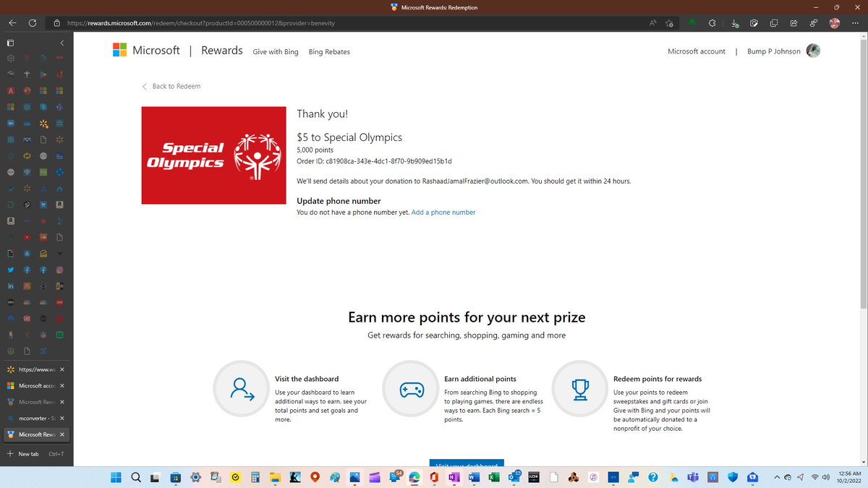Click the Microsoft logo in header
Viewport: 868px width, 488px height.
click(146, 51)
